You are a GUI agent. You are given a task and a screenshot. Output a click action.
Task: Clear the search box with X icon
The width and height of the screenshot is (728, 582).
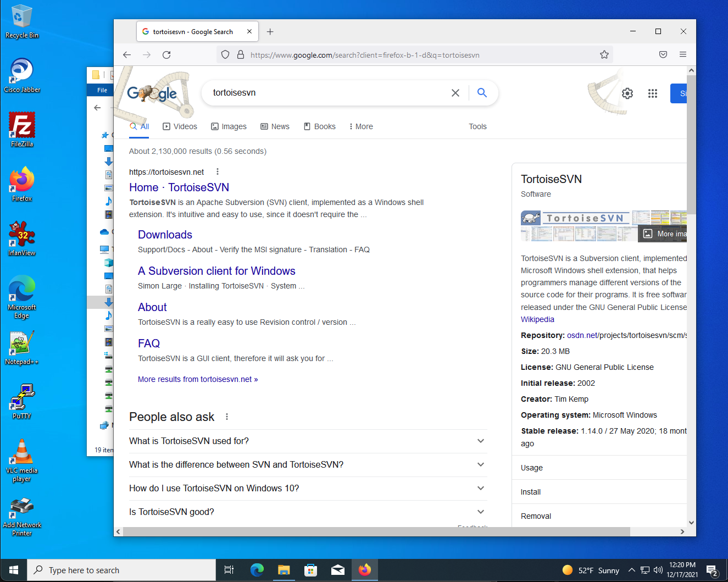click(455, 93)
